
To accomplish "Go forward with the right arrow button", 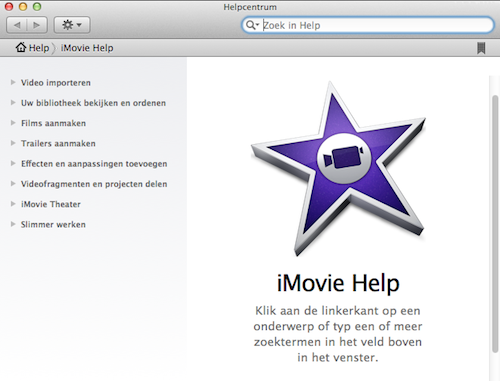I will (37, 25).
